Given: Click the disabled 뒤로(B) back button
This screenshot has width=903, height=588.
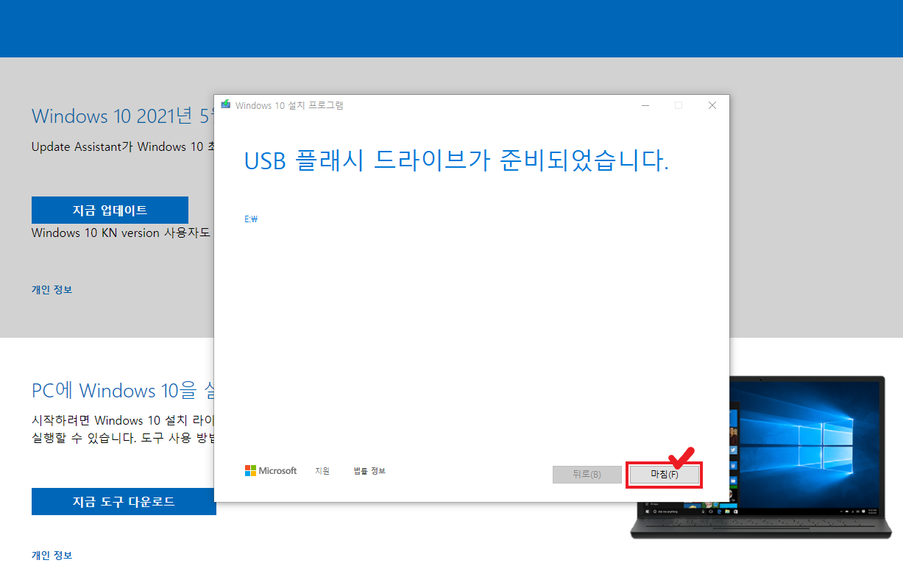Looking at the screenshot, I should click(587, 475).
